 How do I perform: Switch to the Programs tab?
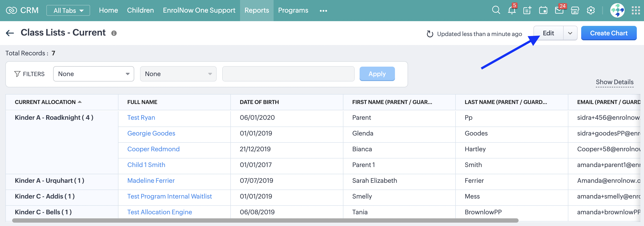pyautogui.click(x=293, y=10)
